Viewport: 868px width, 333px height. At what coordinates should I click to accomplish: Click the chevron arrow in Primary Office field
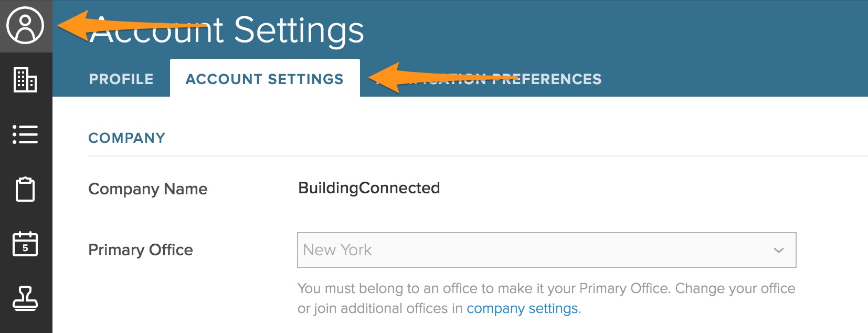[x=778, y=250]
